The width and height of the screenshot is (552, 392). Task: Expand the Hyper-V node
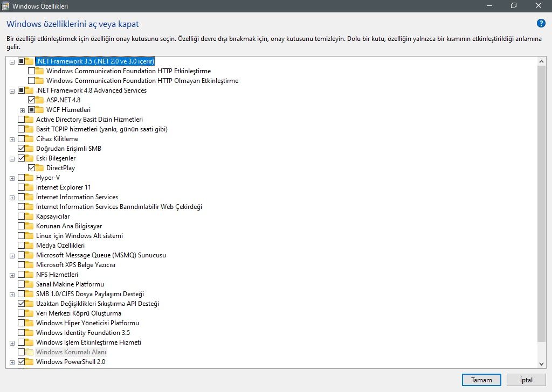pyautogui.click(x=12, y=178)
